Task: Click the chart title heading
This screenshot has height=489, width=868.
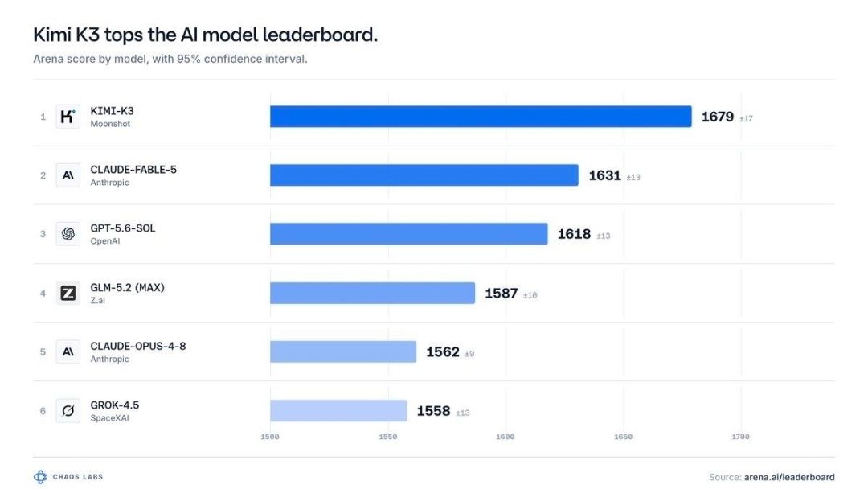Action: point(206,35)
